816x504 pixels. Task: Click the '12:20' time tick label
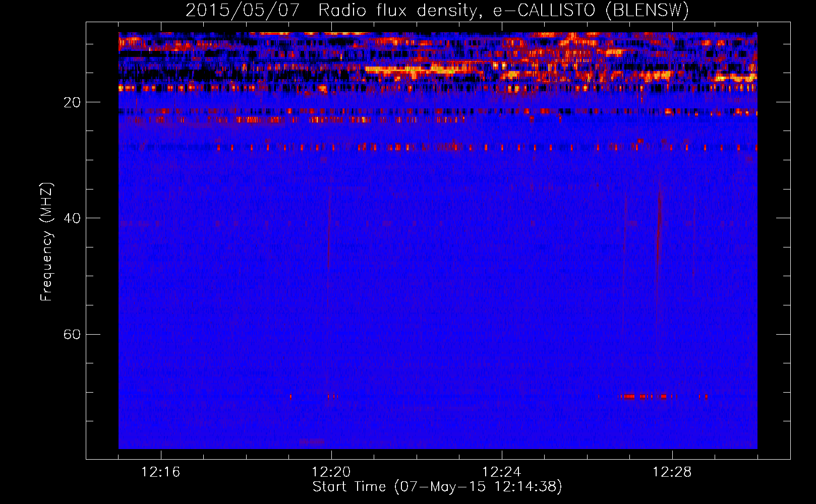tap(331, 472)
